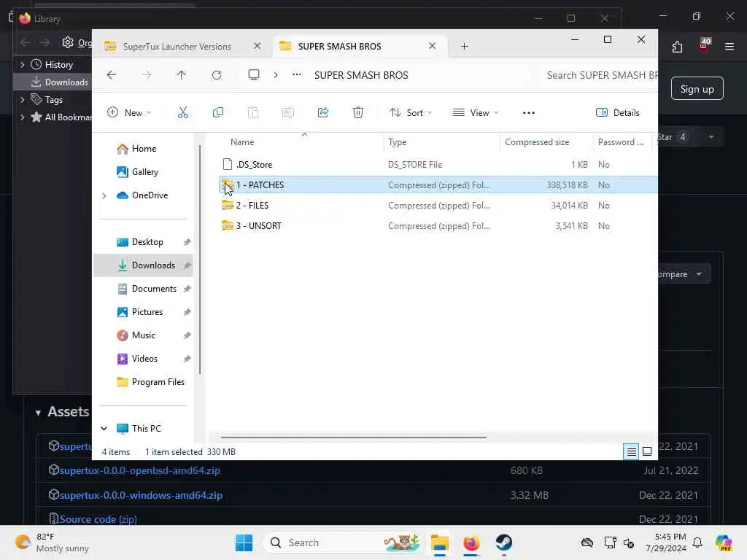Viewport: 747px width, 560px height.
Task: Open the Sort dropdown menu
Action: (411, 113)
